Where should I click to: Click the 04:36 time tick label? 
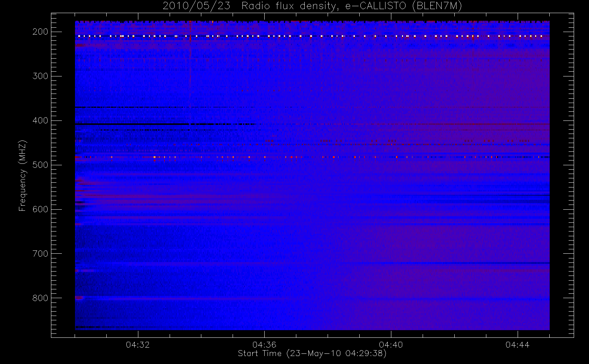tap(265, 345)
